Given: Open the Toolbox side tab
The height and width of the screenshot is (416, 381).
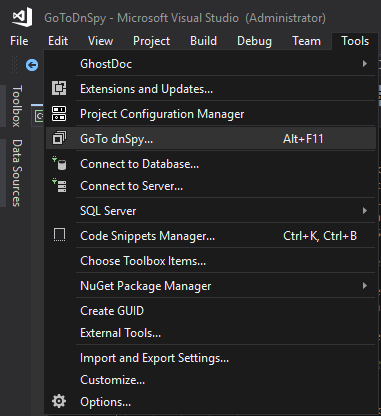Looking at the screenshot, I should 17,106.
